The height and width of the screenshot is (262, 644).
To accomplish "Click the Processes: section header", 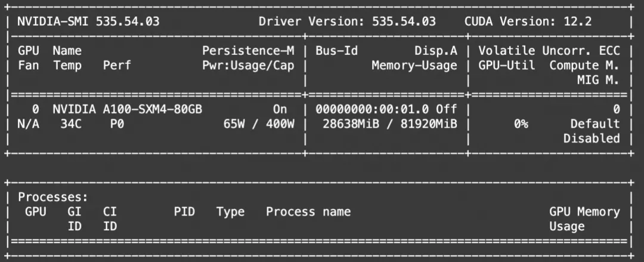I will click(53, 198).
